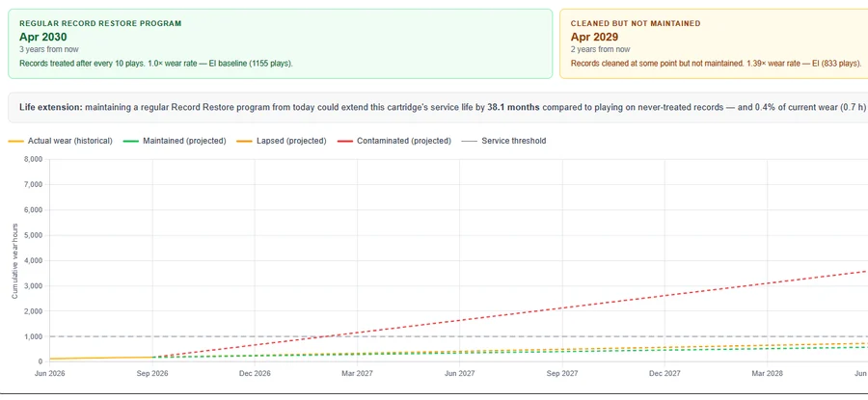This screenshot has width=868, height=400.
Task: Select the Cleaned But Not Maintained card
Action: [x=714, y=43]
